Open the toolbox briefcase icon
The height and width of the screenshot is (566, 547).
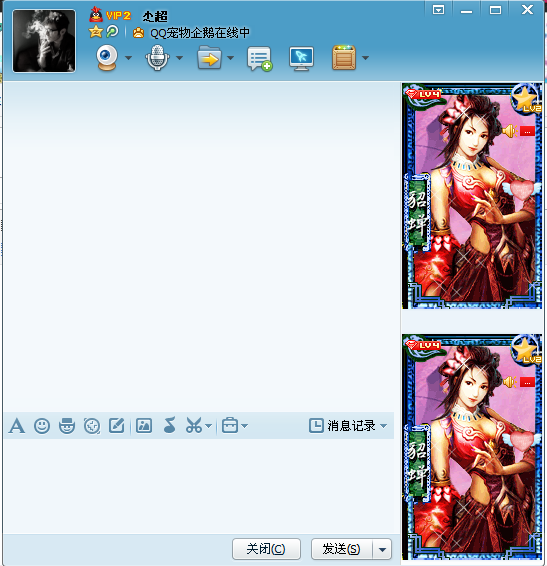(x=230, y=425)
